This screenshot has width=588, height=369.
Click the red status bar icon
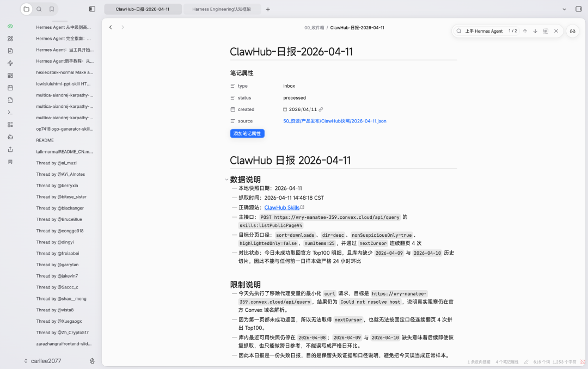click(583, 362)
